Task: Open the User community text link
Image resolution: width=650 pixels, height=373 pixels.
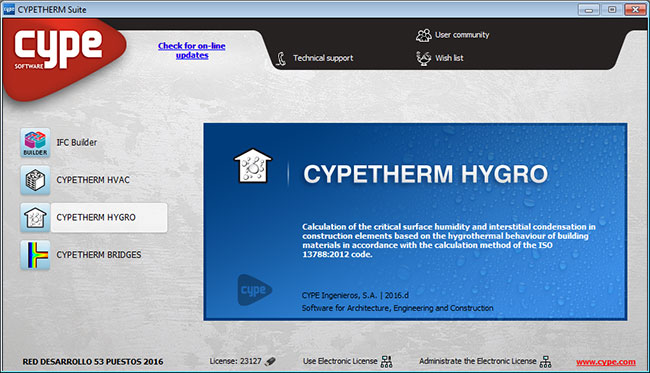Action: 462,35
